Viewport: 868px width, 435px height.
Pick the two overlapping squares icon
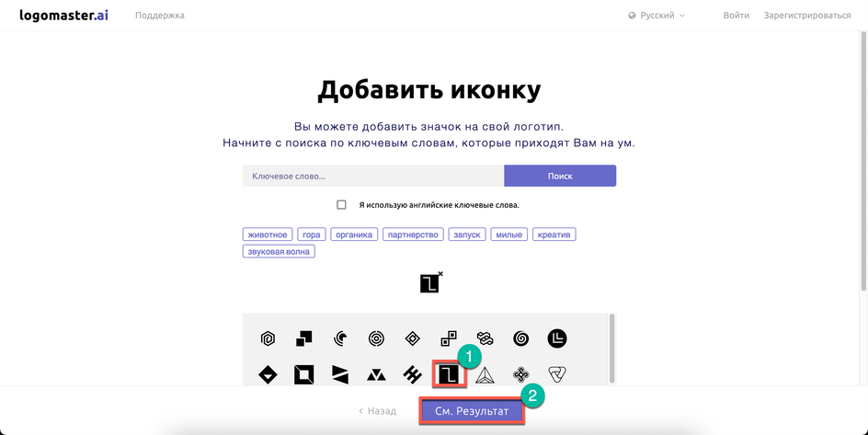pos(304,338)
